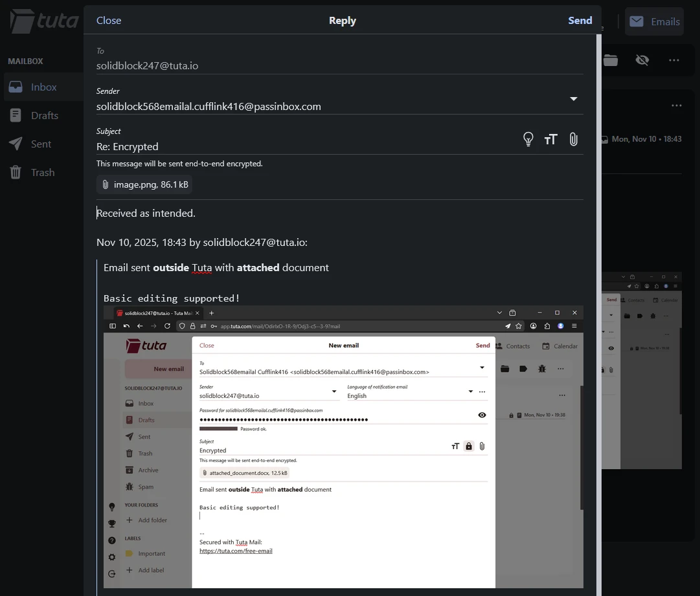The image size is (700, 596).
Task: Send the reply email
Action: coord(580,20)
